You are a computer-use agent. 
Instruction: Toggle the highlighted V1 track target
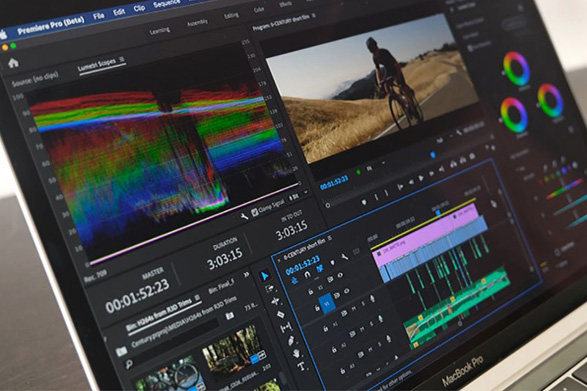point(326,304)
